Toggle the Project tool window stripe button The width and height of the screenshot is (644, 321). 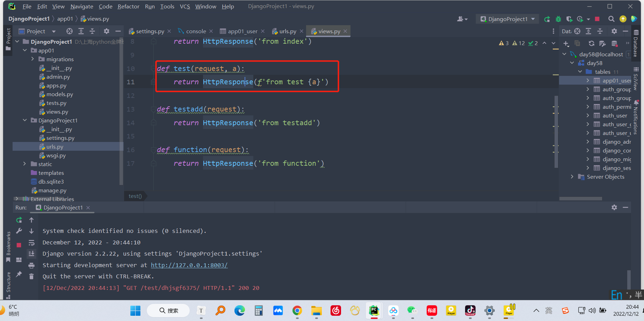click(8, 39)
